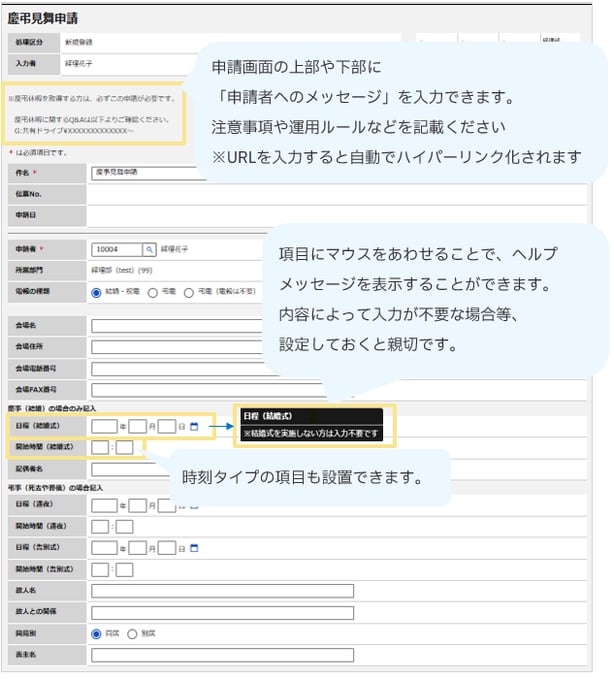Select the 結婚・祝電 radio option

pos(96,294)
